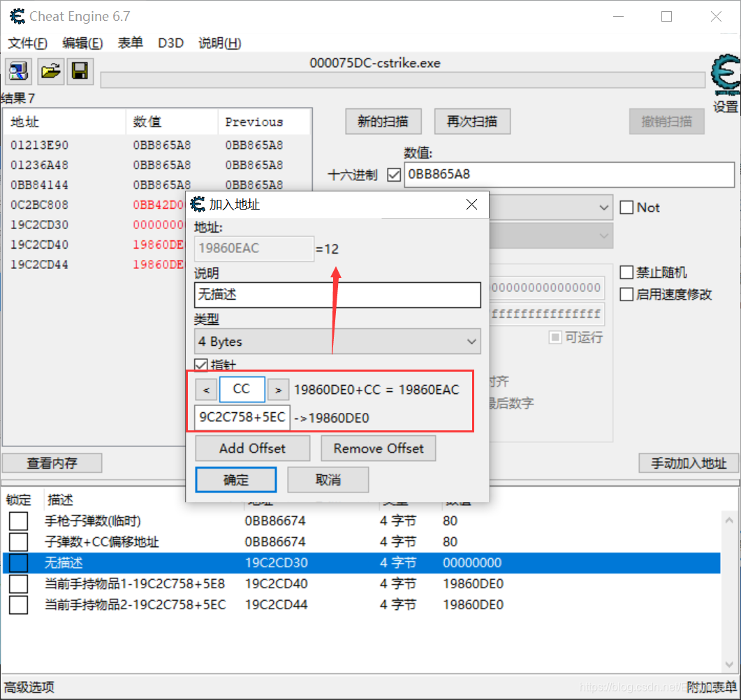
Task: Select result row address 0BB84144
Action: click(x=40, y=185)
